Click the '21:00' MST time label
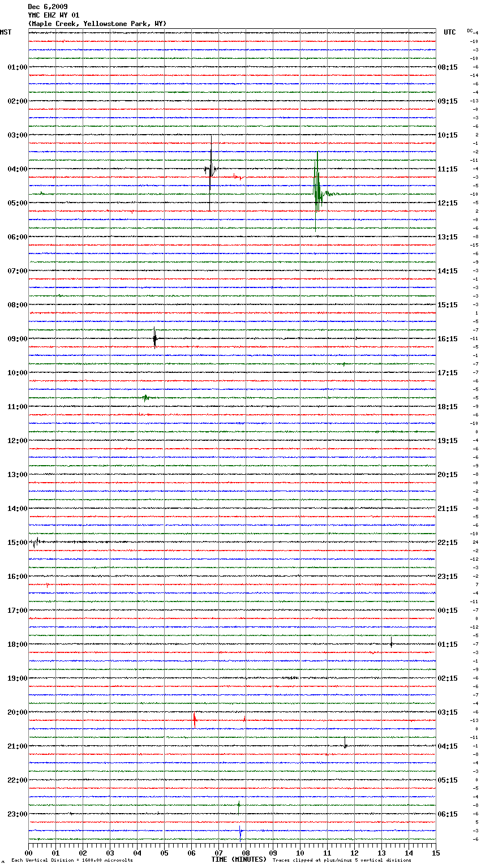481x868 pixels. click(x=18, y=746)
